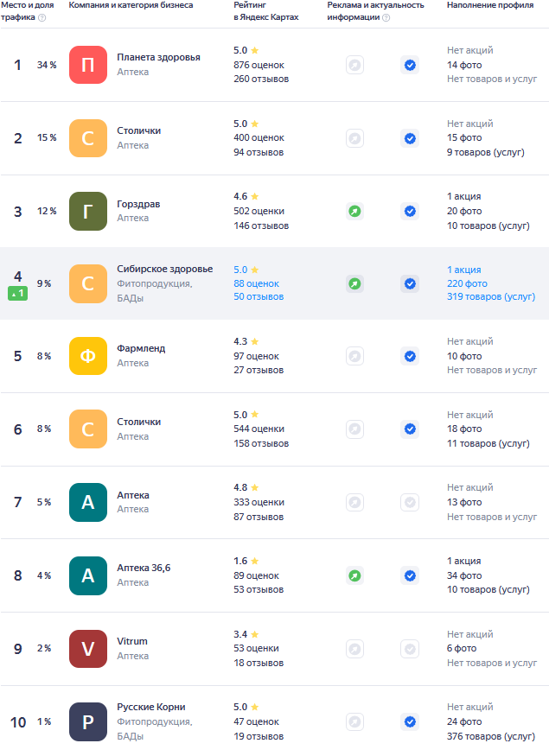Click the dark red Vitrum logo
This screenshot has width=549, height=756.
(88, 648)
